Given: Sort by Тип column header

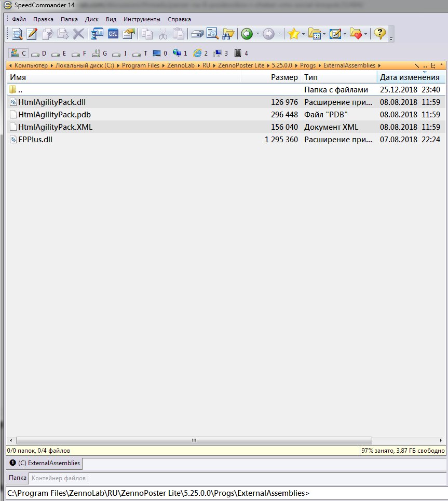Looking at the screenshot, I should (339, 77).
